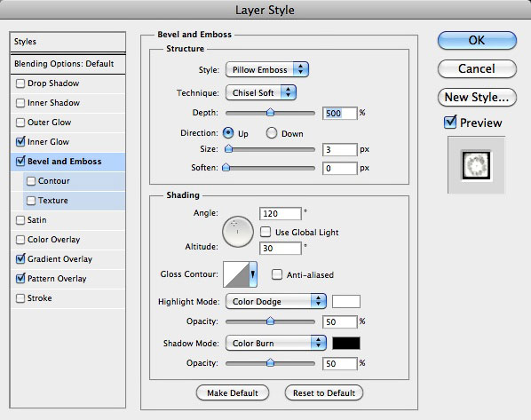
Task: Open the Technique dropdown showing Chisel Soft
Action: pos(261,92)
